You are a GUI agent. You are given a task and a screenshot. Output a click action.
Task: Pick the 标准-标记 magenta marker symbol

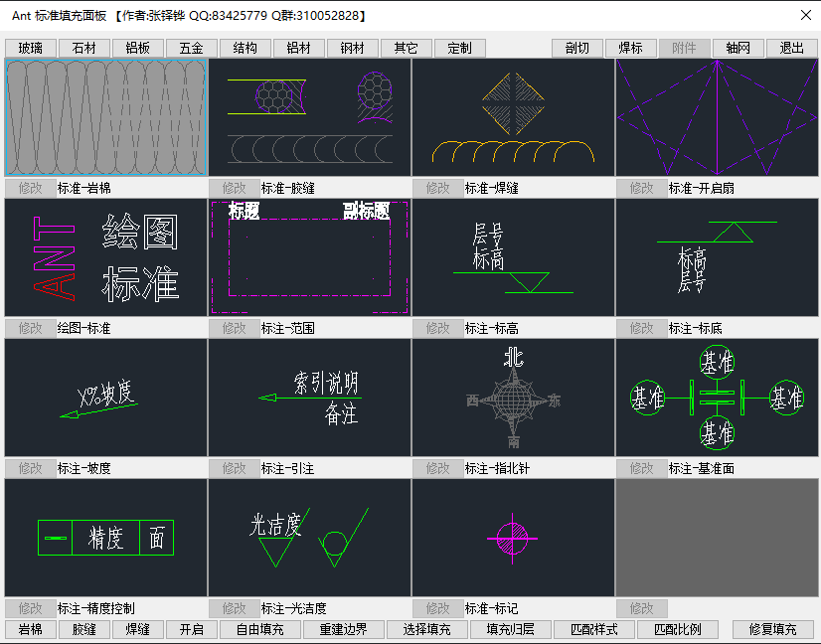(x=513, y=538)
